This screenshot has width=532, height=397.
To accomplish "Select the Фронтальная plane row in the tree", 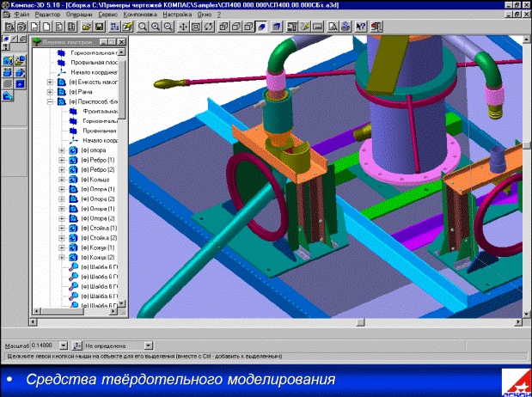I will click(94, 112).
